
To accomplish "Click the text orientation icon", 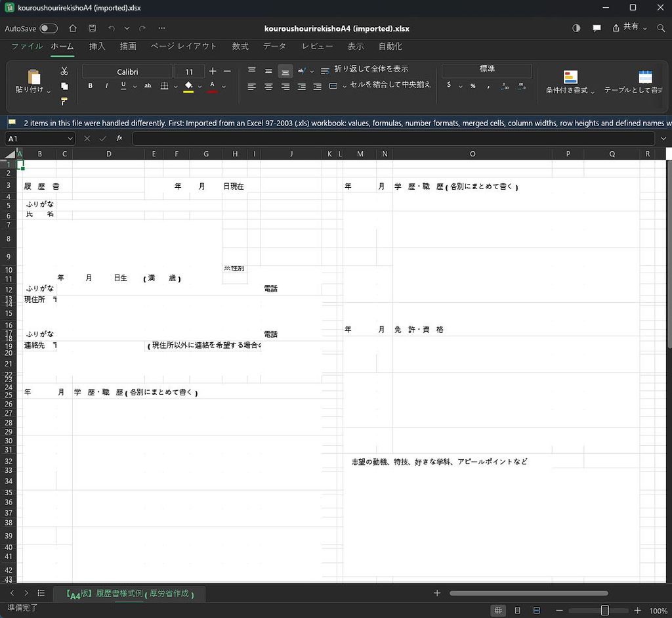I will (x=302, y=71).
